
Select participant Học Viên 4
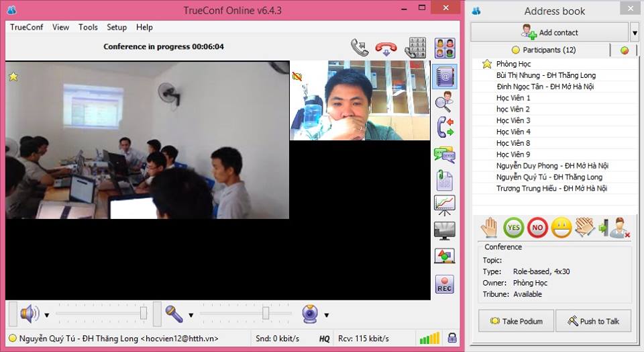(555, 132)
